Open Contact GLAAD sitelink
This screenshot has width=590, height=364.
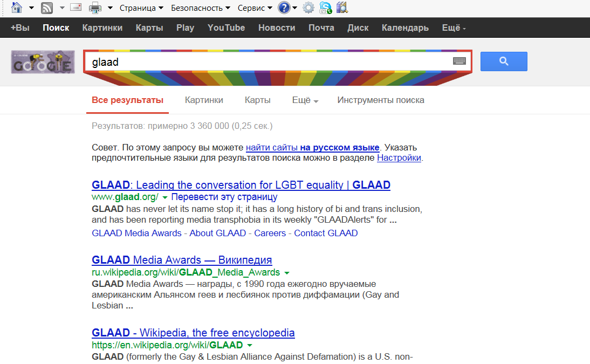326,233
